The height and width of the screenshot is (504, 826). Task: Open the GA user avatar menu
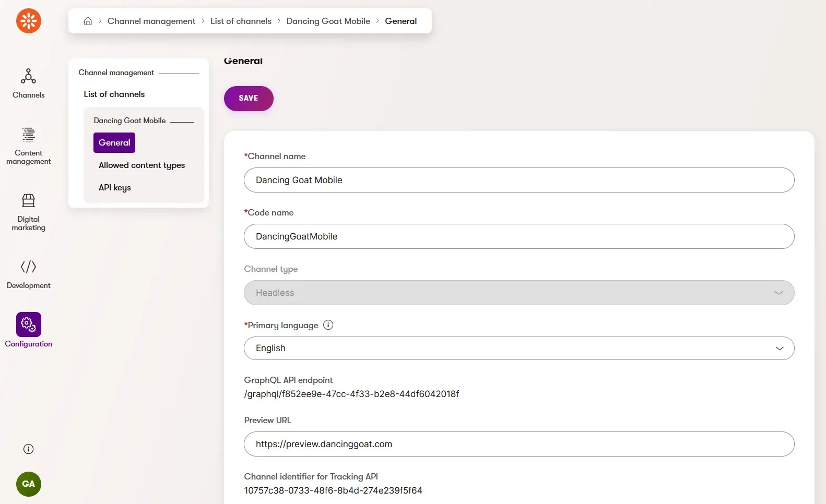29,484
